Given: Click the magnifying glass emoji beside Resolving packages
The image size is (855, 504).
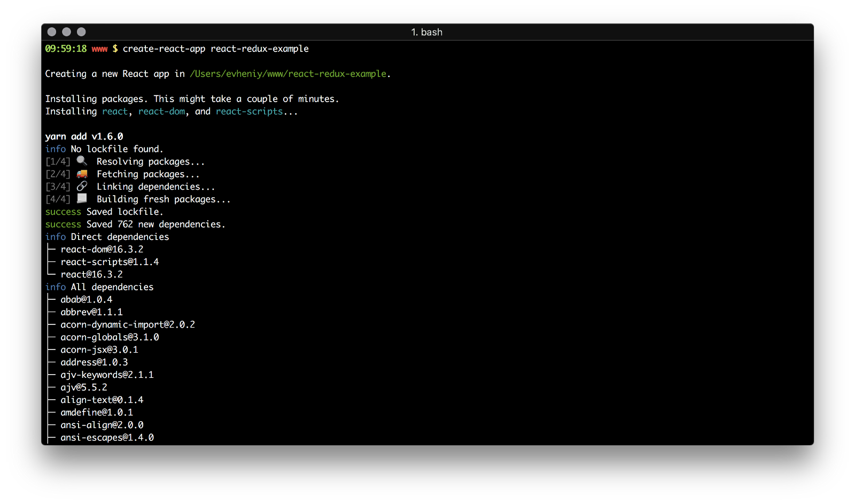Looking at the screenshot, I should pyautogui.click(x=82, y=161).
